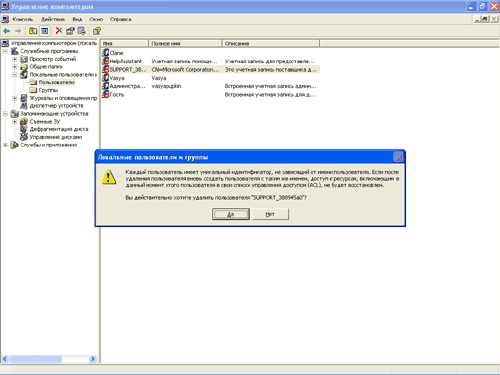The image size is (500, 375).
Task: Select Управление компьютером root node
Action: 54,43
